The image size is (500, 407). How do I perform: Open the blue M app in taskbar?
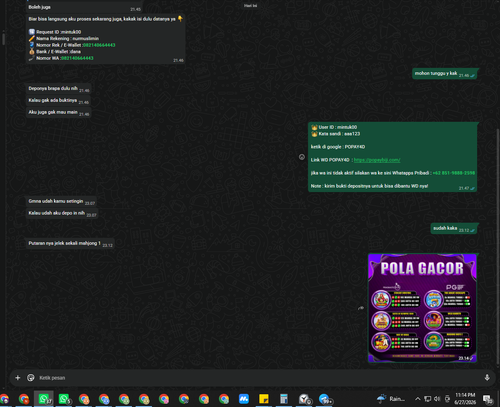(244, 399)
